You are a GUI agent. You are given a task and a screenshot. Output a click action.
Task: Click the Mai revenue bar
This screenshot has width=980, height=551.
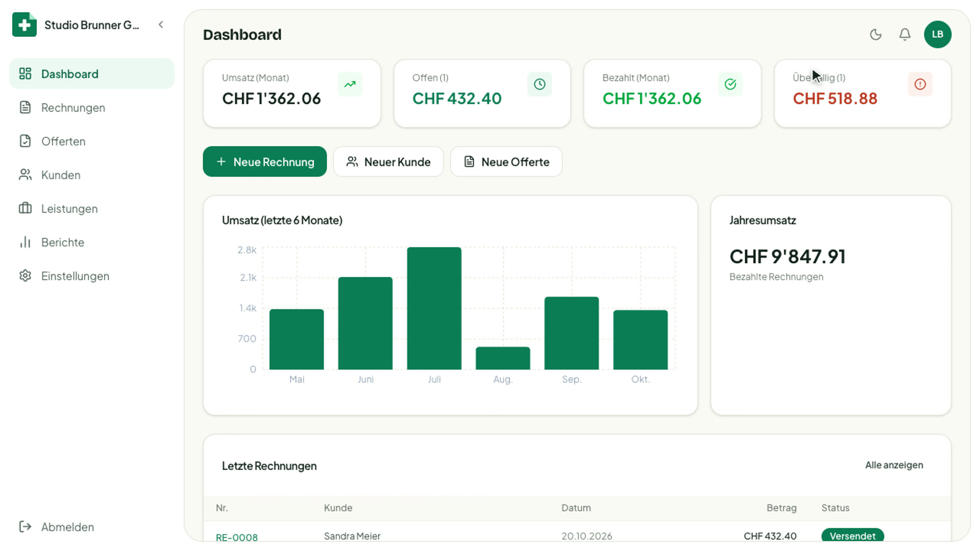point(297,339)
